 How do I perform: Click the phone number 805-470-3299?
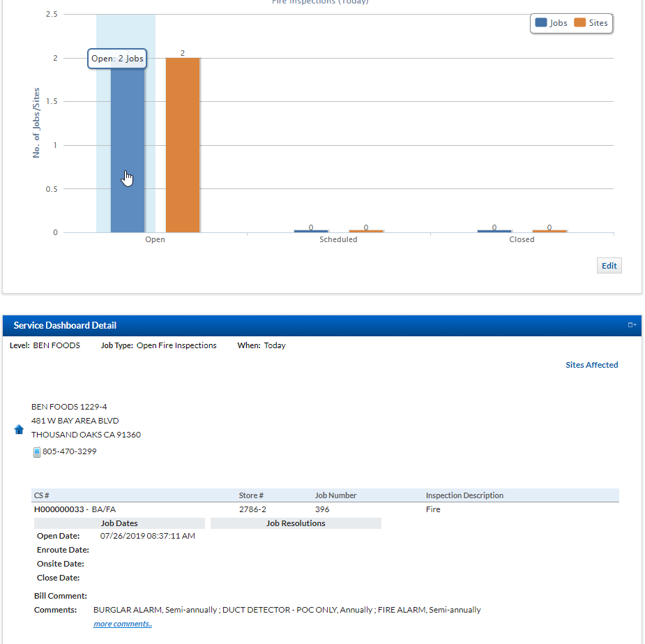[69, 451]
